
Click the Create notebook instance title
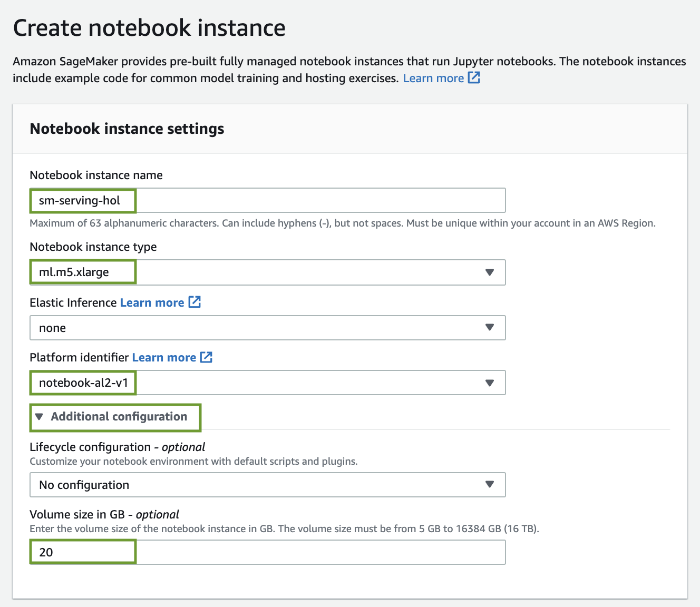(x=149, y=27)
